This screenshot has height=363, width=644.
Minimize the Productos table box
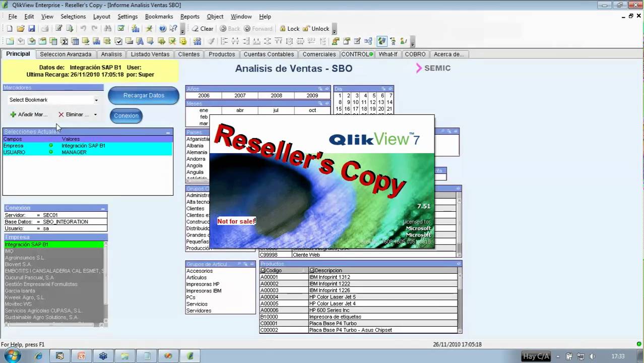coord(458,264)
